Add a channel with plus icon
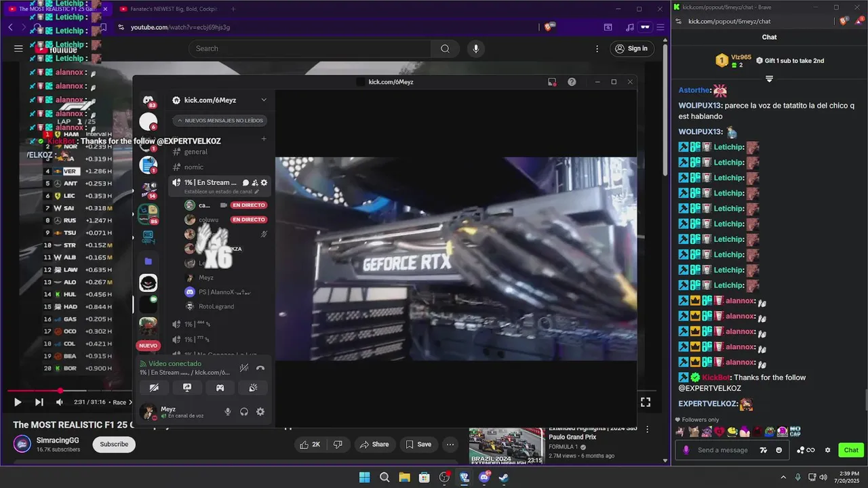 tap(264, 139)
